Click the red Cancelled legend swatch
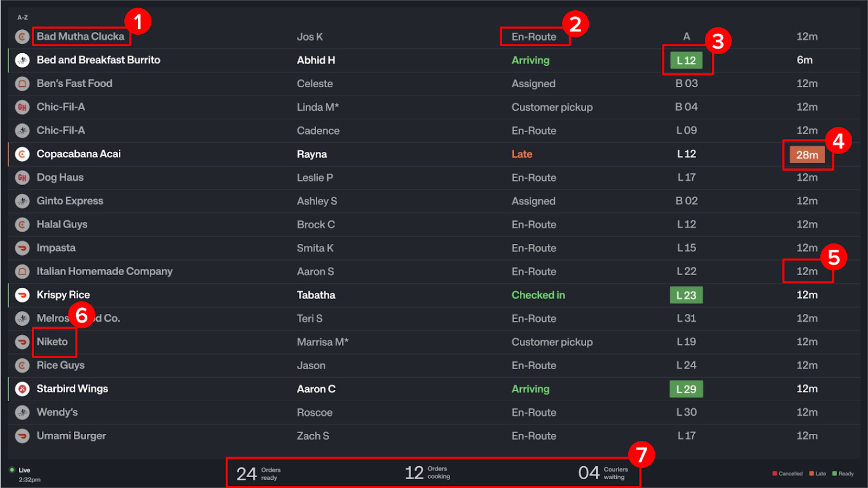This screenshot has height=488, width=868. coord(775,474)
